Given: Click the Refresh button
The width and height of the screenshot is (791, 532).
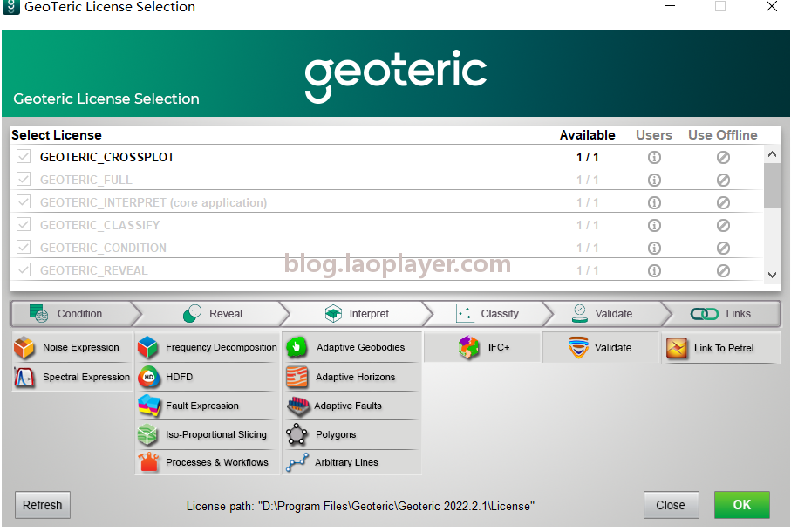Looking at the screenshot, I should coord(43,505).
